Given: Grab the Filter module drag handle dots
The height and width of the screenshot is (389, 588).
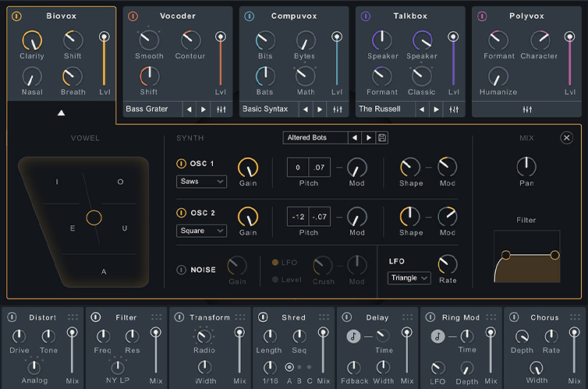Looking at the screenshot, I should pyautogui.click(x=157, y=317).
